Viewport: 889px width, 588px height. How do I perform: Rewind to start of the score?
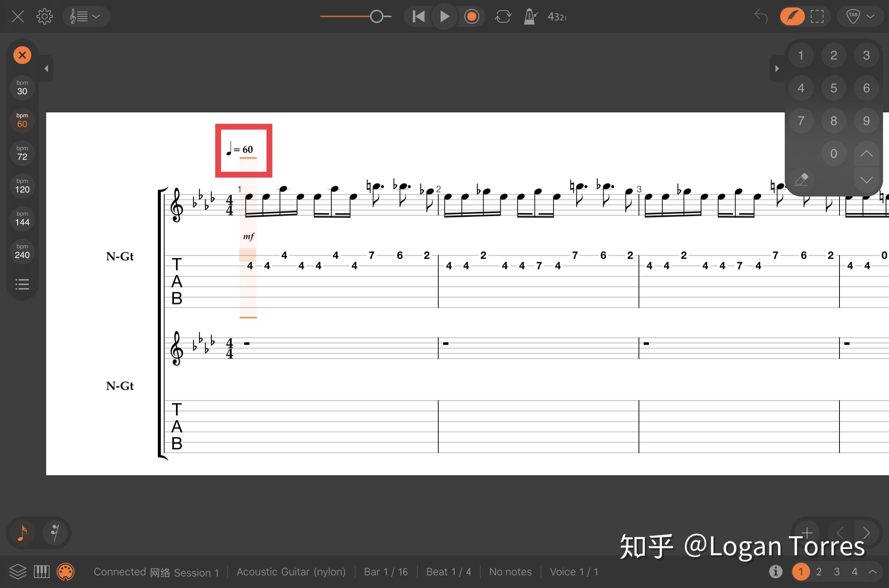(418, 16)
